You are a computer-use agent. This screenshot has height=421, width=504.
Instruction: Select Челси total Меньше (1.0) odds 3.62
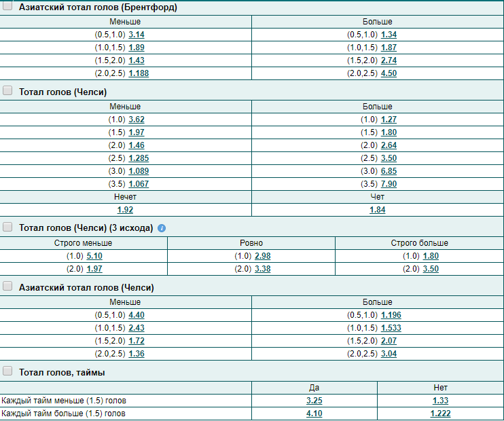tap(137, 120)
